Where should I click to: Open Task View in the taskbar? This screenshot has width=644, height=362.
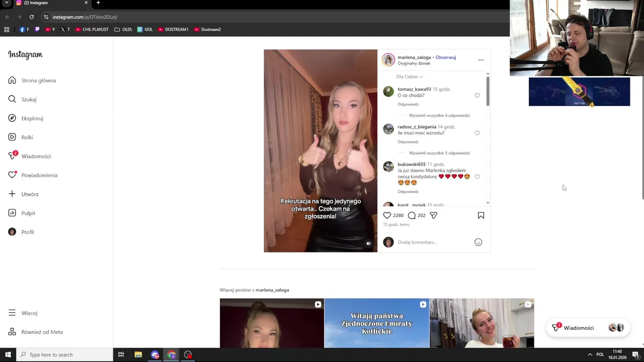[x=121, y=355]
